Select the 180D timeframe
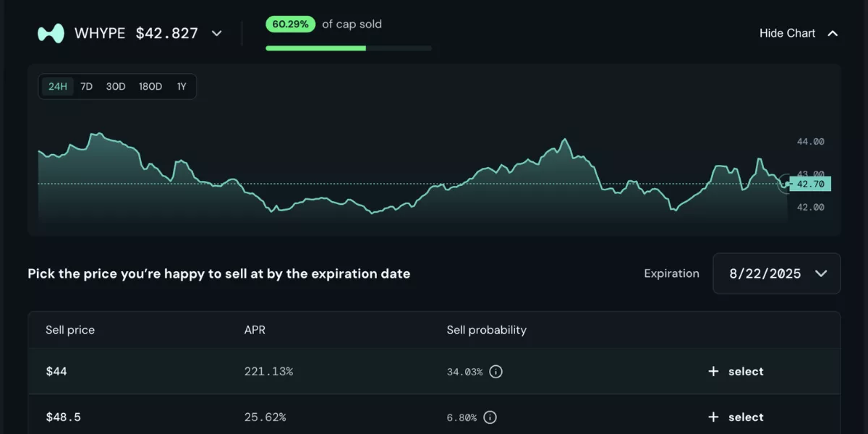 pos(150,85)
